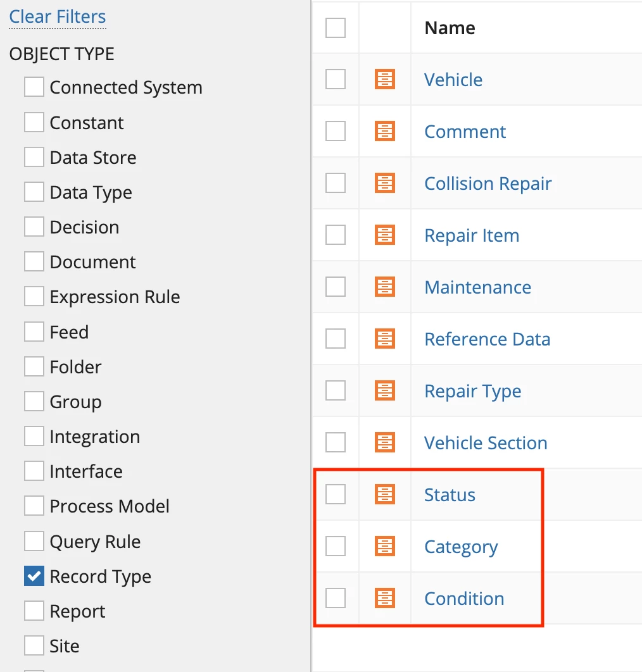Click the record type icon beside Condition
This screenshot has width=642, height=672.
tap(385, 599)
